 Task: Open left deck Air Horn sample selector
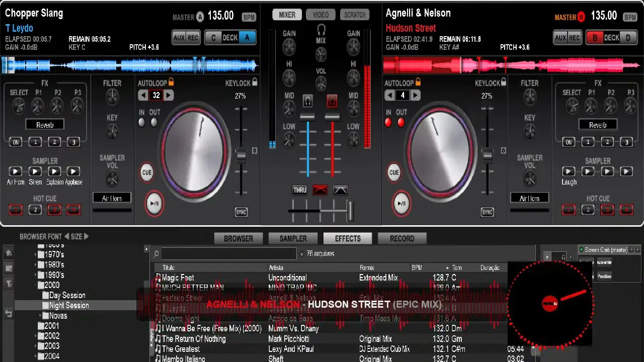pyautogui.click(x=112, y=198)
